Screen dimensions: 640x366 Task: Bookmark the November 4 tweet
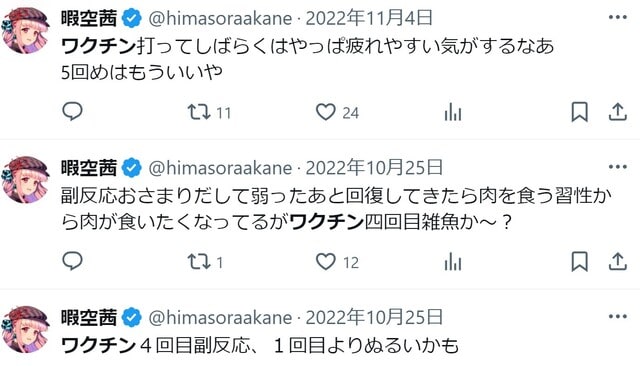pos(580,112)
